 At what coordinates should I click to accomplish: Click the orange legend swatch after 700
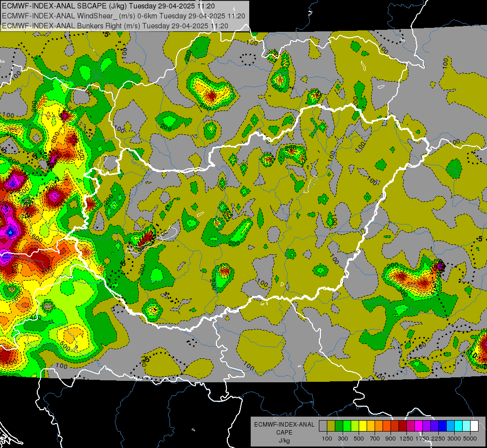[x=379, y=426]
